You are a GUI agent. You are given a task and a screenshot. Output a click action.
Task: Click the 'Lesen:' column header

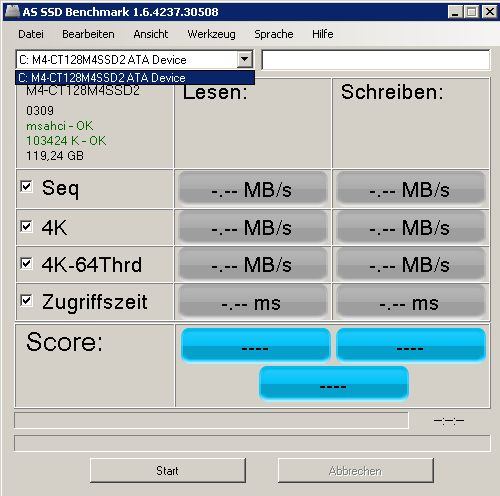coord(215,92)
